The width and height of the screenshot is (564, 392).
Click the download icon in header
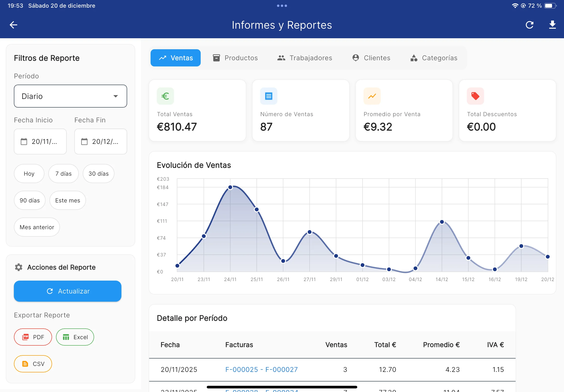552,25
